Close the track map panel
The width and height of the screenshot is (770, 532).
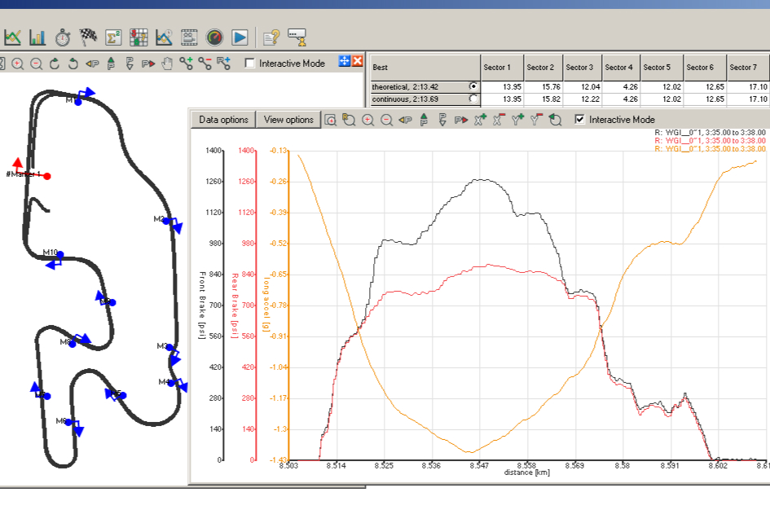357,62
